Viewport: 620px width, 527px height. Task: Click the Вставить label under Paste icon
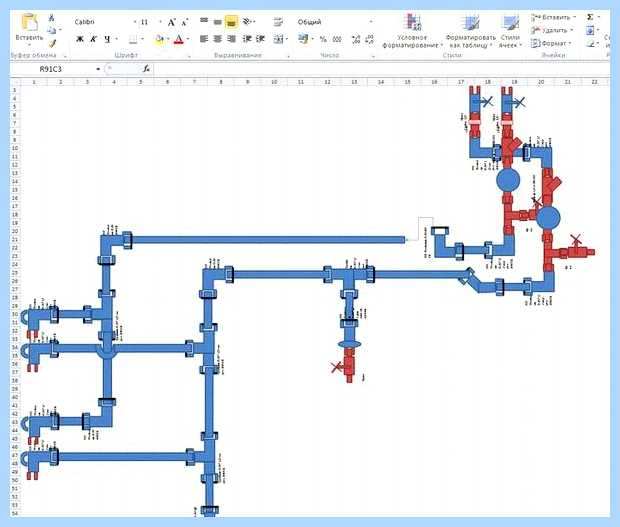pyautogui.click(x=29, y=38)
